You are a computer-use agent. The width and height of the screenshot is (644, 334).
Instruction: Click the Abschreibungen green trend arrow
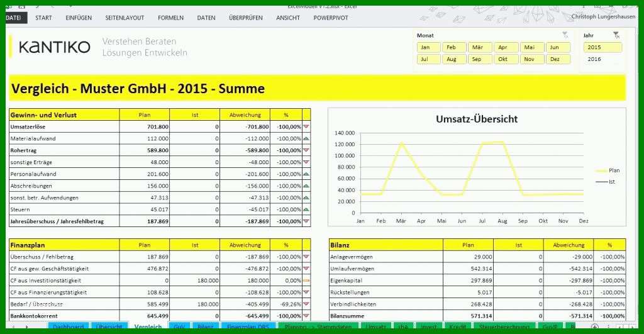[x=306, y=186]
